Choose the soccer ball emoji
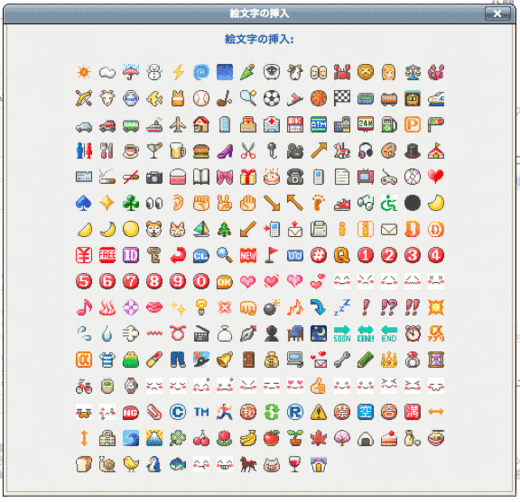This screenshot has width=520, height=502. tap(272, 98)
